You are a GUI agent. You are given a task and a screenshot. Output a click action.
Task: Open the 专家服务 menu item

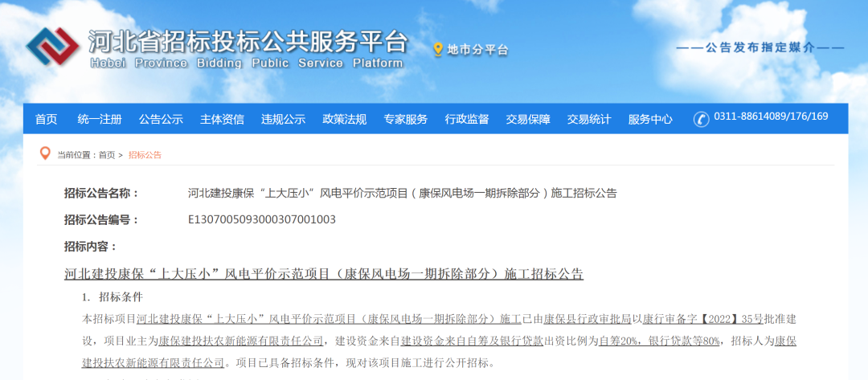[405, 119]
